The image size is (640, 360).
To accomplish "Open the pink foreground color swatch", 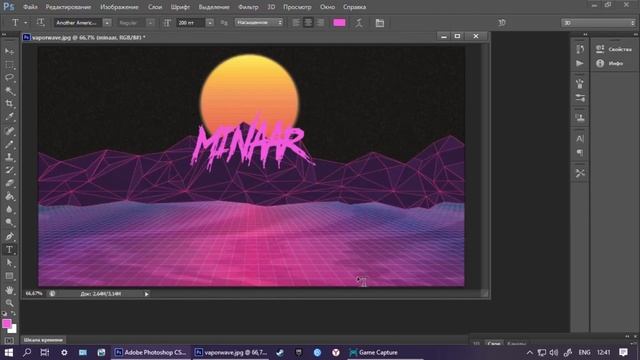I will [x=6, y=324].
